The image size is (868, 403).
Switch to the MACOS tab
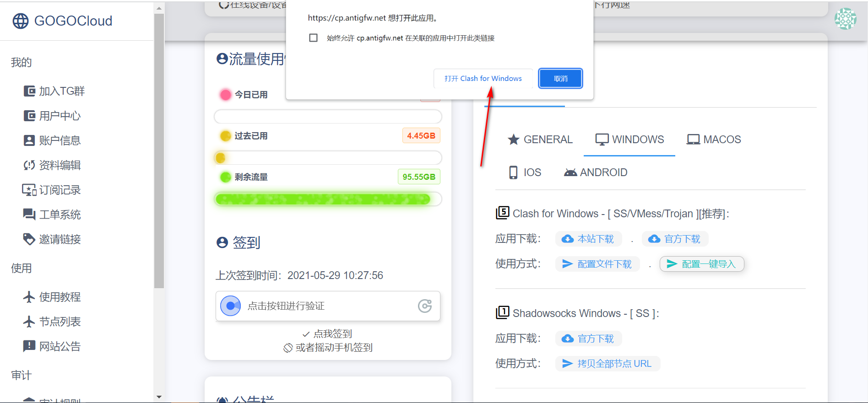[713, 140]
